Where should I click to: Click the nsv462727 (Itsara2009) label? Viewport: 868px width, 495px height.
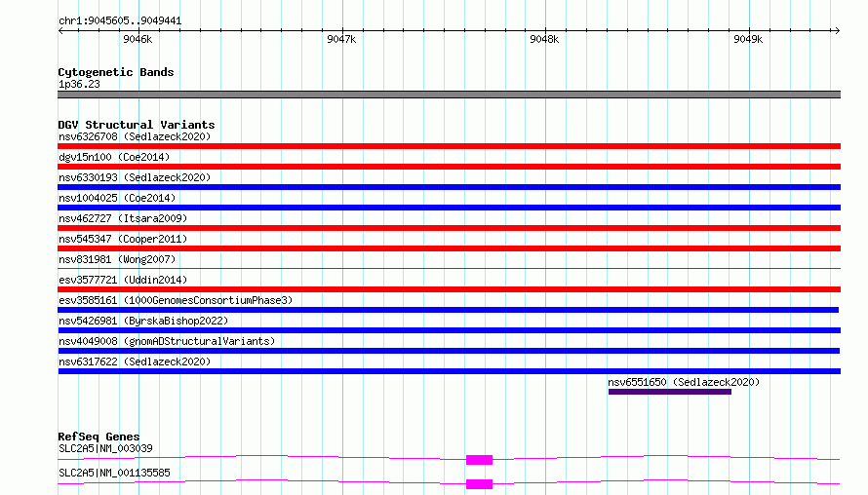[x=123, y=218]
